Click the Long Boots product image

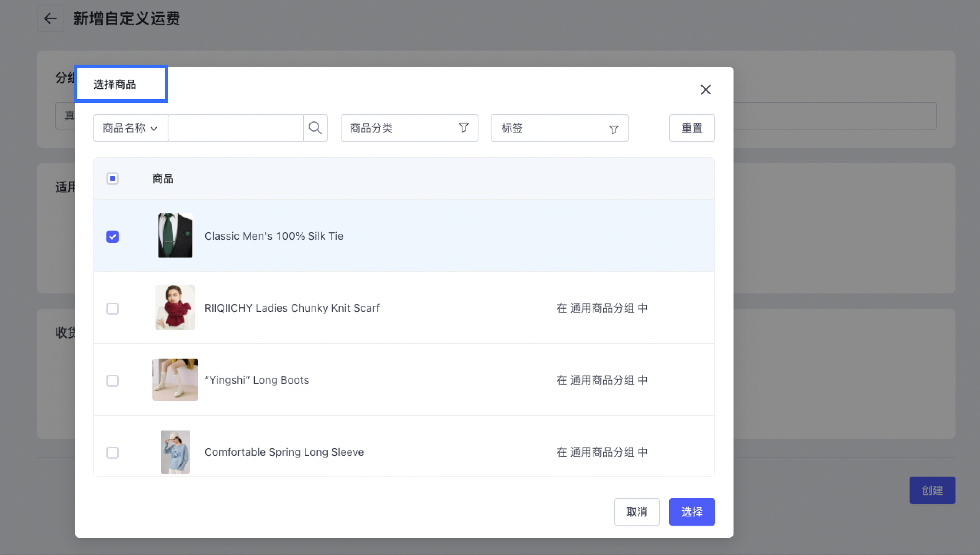(x=175, y=380)
